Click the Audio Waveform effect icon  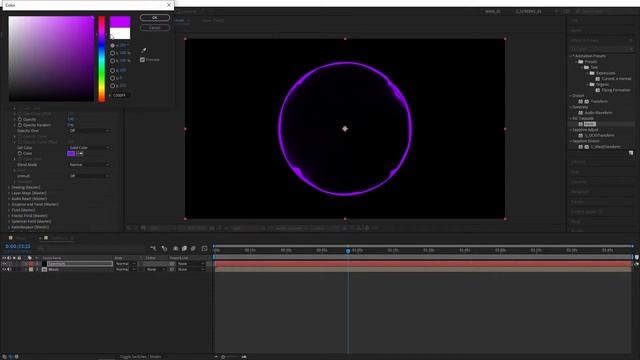(580, 112)
